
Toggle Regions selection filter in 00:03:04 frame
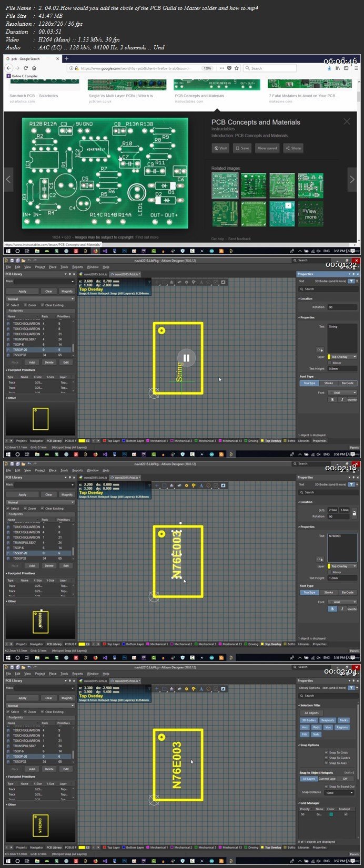(342, 727)
